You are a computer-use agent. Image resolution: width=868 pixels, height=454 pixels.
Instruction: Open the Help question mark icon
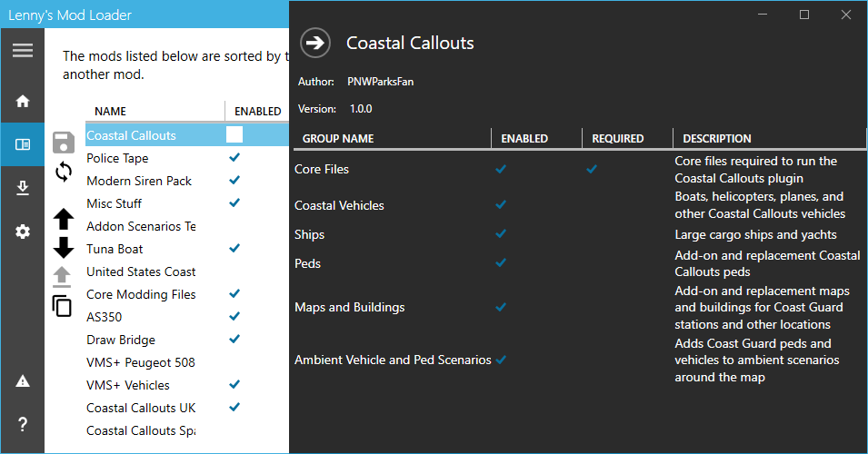click(x=23, y=424)
